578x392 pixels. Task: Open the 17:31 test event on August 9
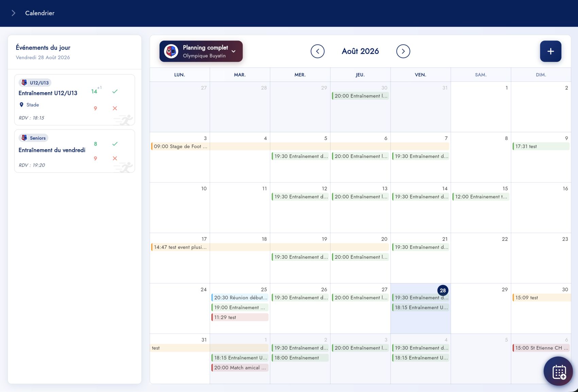point(541,146)
